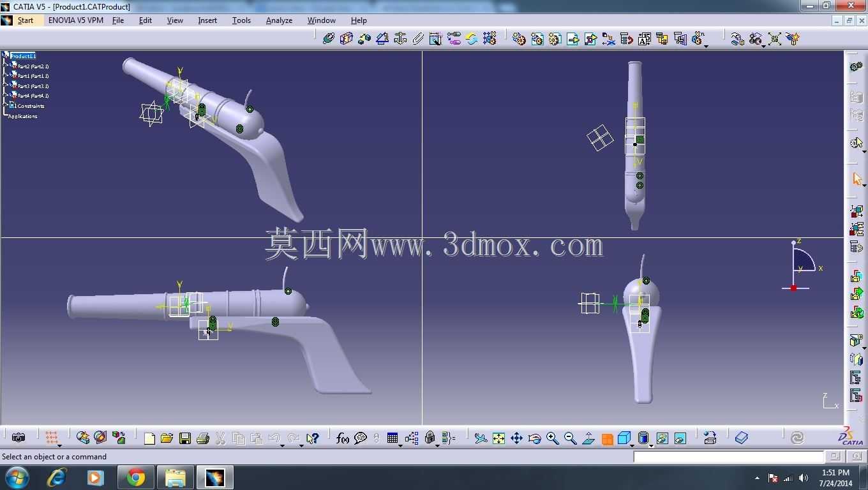Click the Explode icon in top toolbar
The height and width of the screenshot is (490, 868).
(775, 39)
